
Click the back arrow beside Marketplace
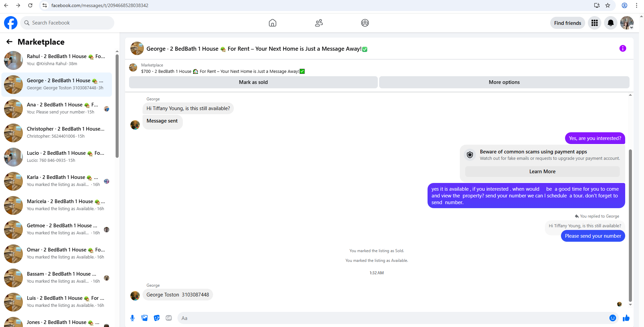9,42
